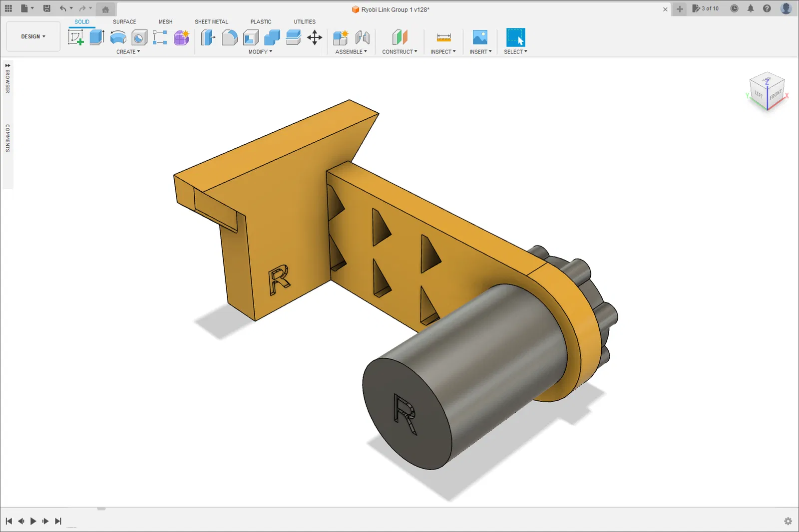Click the top face of the ViewCube
Viewport: 799px width, 532px height.
767,79
